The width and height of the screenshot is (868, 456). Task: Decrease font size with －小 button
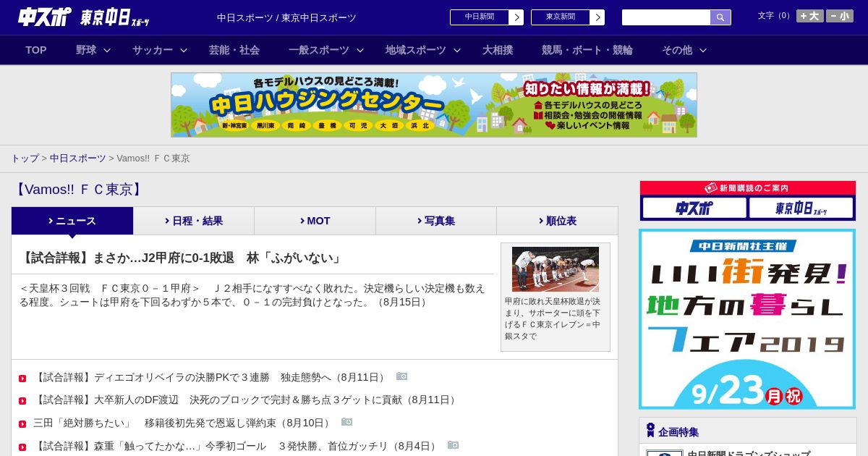click(x=840, y=16)
